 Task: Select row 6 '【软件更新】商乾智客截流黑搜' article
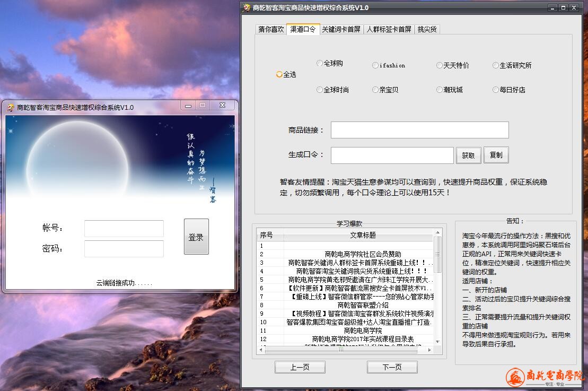click(x=345, y=288)
